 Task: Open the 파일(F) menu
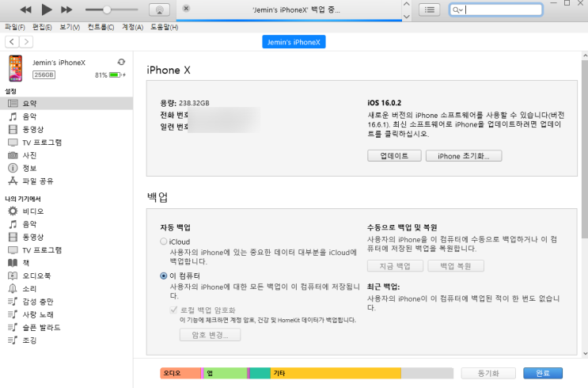click(x=14, y=27)
